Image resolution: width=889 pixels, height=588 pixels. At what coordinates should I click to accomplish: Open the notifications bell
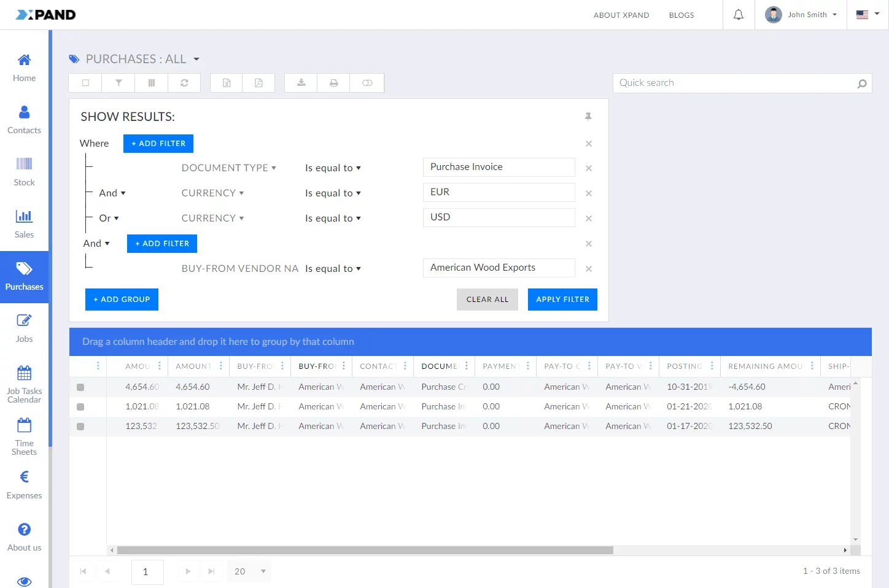pyautogui.click(x=739, y=15)
